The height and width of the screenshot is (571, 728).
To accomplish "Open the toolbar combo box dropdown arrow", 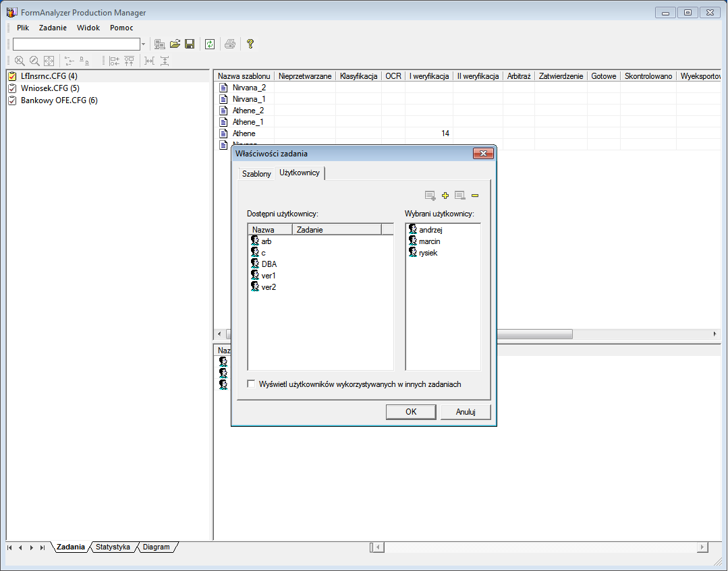I will coord(143,44).
